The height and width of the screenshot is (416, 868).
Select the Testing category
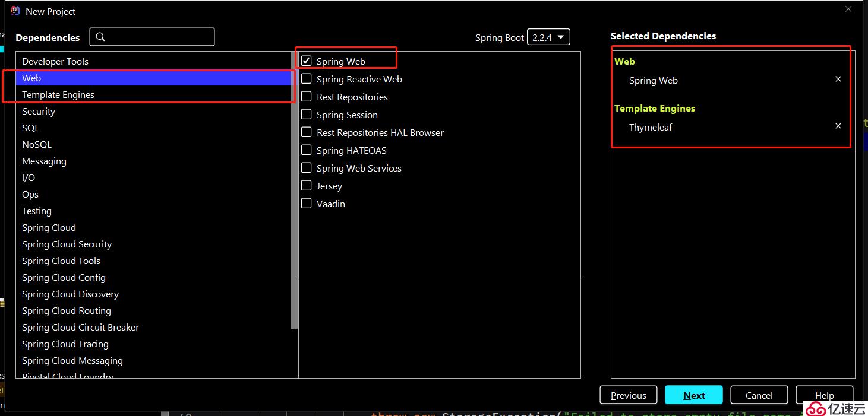coord(154,211)
